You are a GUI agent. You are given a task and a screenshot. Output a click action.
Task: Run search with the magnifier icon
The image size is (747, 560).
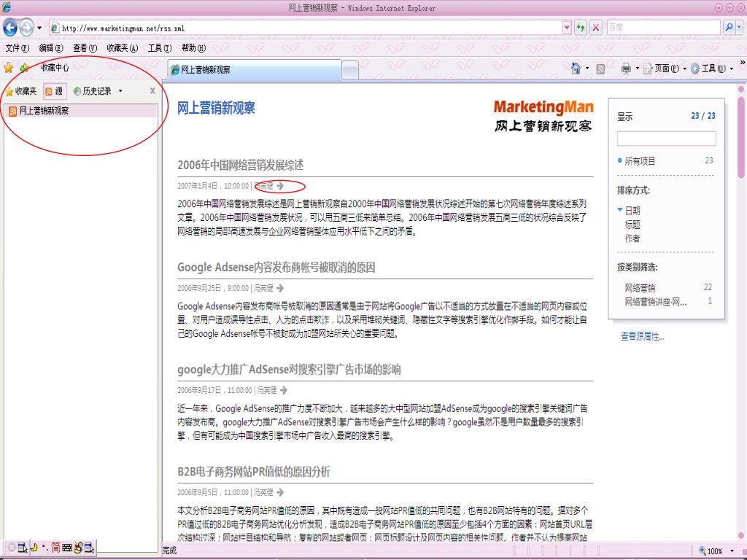729,28
